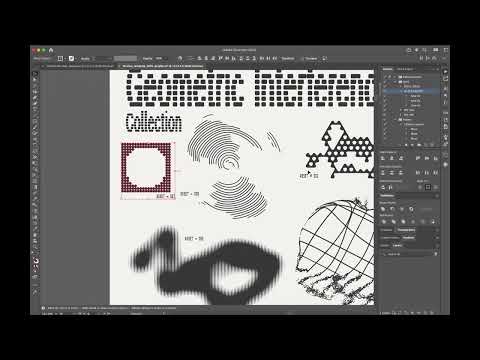480x360 pixels.
Task: Apply Minus Back pathfinder
Action: (433, 222)
